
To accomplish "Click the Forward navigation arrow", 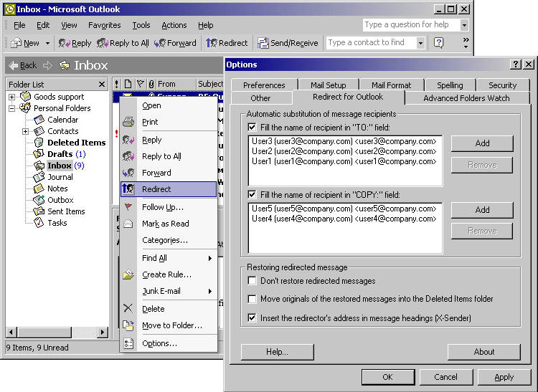I will (x=47, y=65).
